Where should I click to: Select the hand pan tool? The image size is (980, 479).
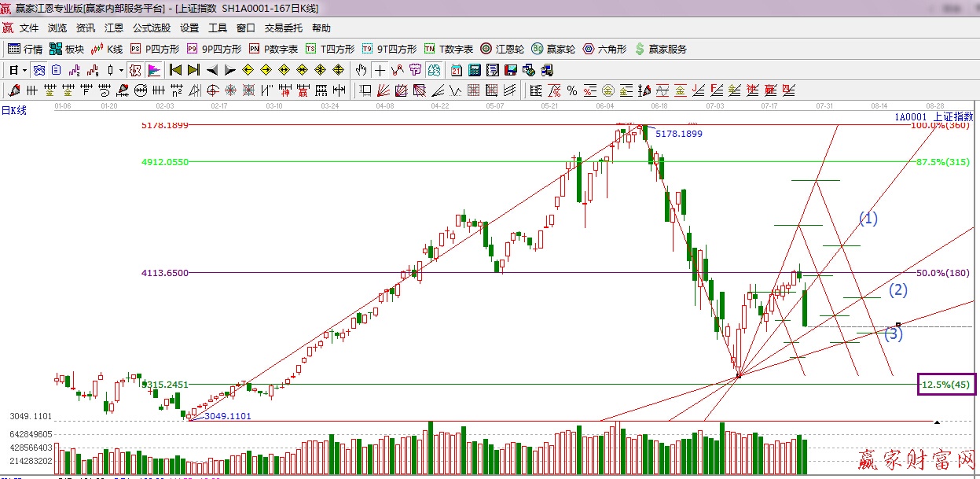coord(361,70)
